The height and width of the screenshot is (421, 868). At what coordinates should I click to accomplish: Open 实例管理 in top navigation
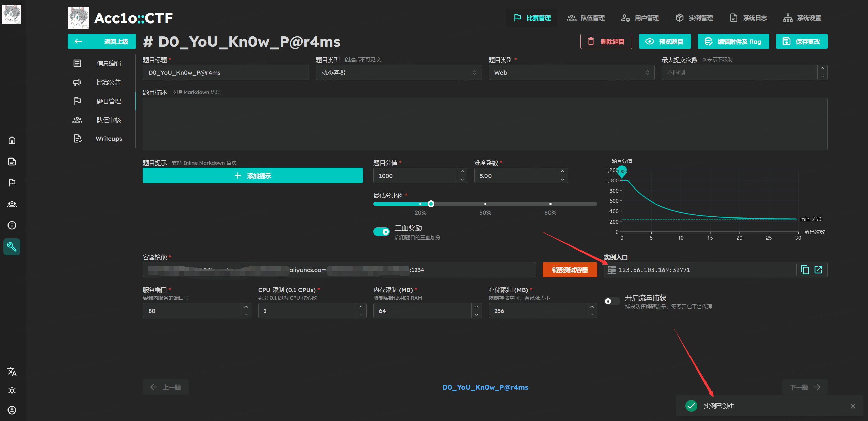[694, 18]
